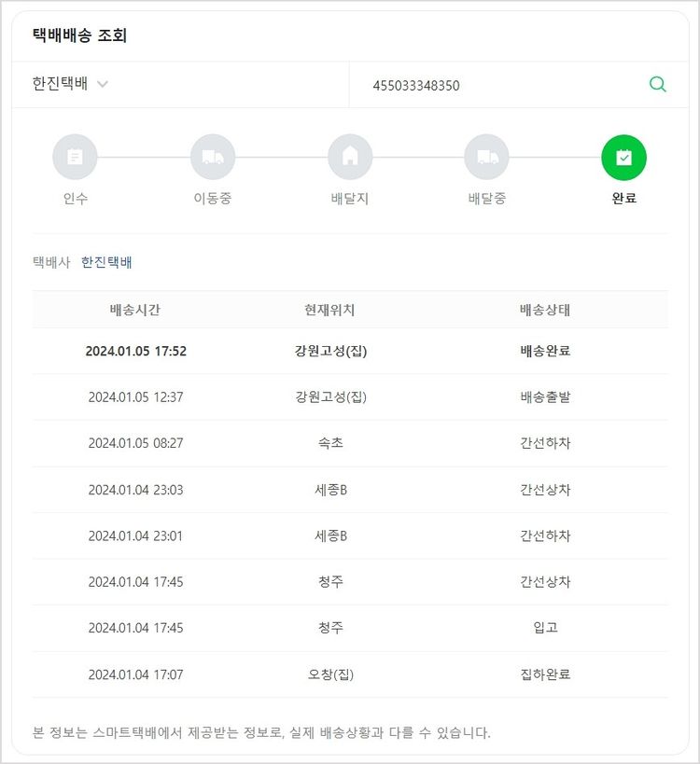
Task: Click the 속초 location cell
Action: [x=330, y=443]
